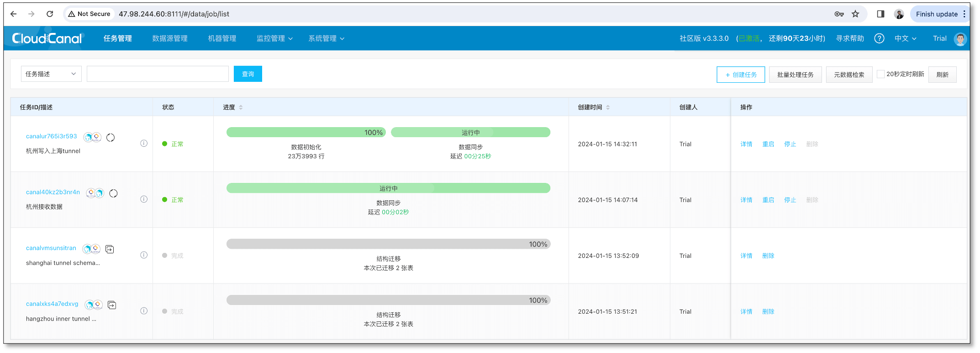This screenshot has width=980, height=353.
Task: Click the Trial username in header
Action: [x=939, y=38]
